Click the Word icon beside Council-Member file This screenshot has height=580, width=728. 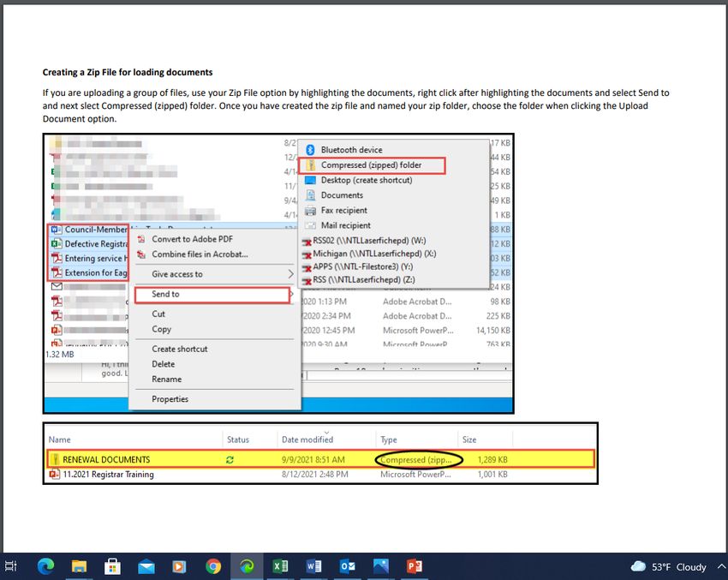[x=57, y=230]
